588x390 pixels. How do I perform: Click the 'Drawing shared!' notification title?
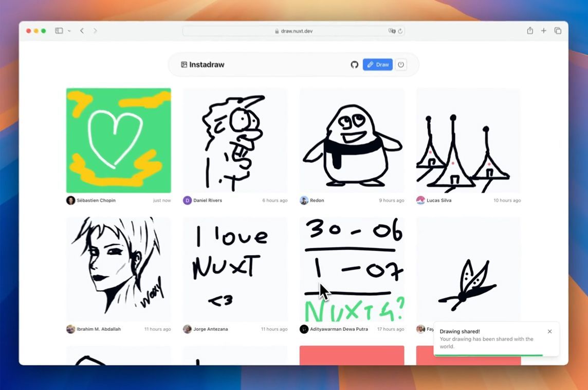click(x=460, y=331)
